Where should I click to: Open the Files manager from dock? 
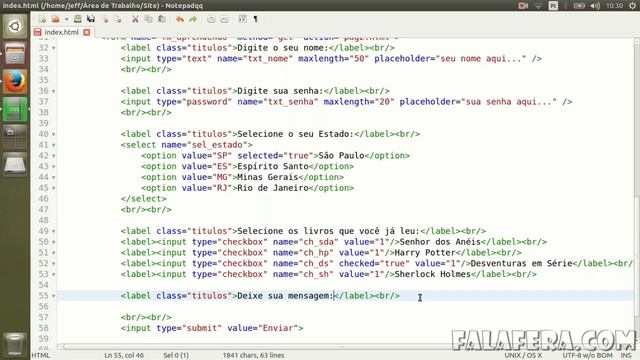pos(15,54)
